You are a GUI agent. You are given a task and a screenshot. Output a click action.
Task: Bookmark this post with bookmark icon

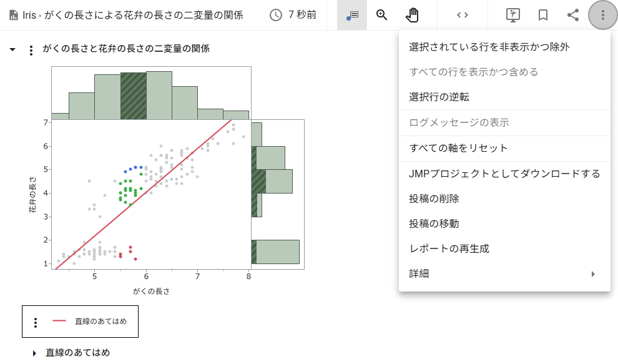pos(543,15)
